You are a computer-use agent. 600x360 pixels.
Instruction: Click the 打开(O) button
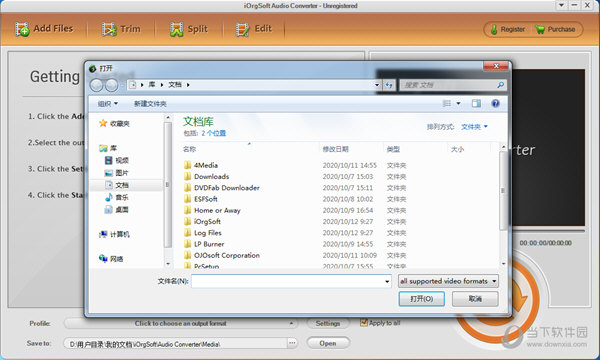point(421,299)
